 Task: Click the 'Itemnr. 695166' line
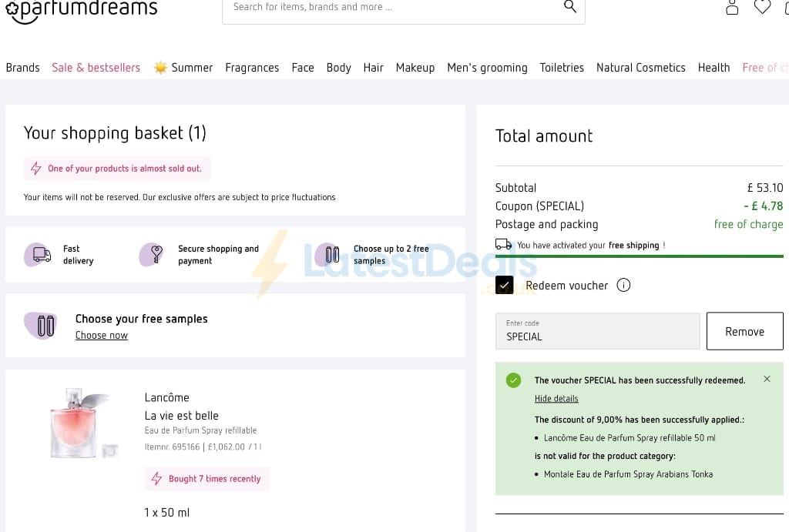coord(203,447)
